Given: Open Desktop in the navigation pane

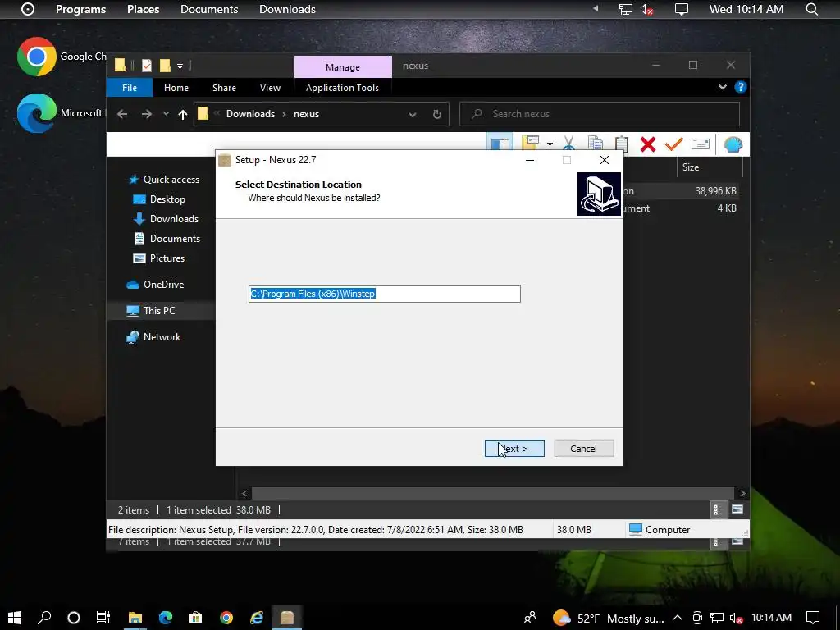Looking at the screenshot, I should point(167,199).
